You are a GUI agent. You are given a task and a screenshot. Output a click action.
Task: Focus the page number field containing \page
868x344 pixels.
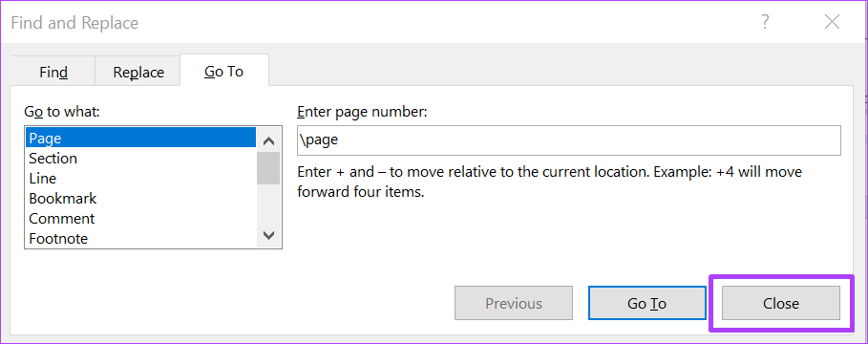pyautogui.click(x=568, y=140)
